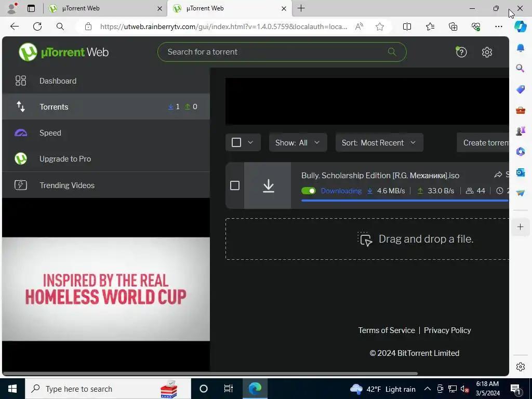532x399 pixels.
Task: Click the peers count icon showing 44
Action: coord(469,191)
